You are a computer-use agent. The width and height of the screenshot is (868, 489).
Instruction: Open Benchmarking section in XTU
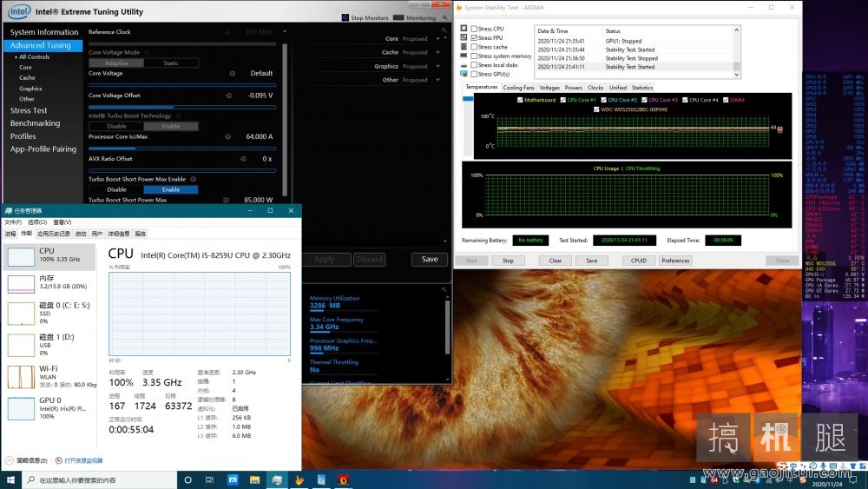coord(35,123)
